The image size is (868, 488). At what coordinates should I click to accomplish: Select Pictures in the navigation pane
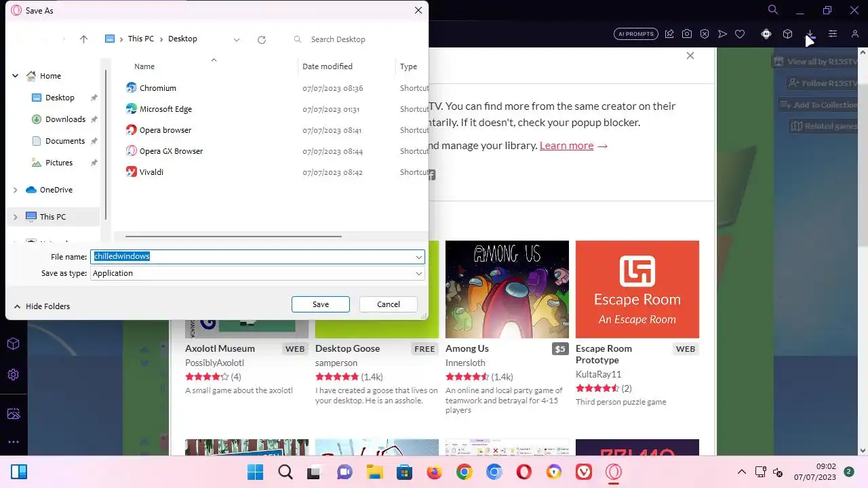pyautogui.click(x=59, y=163)
